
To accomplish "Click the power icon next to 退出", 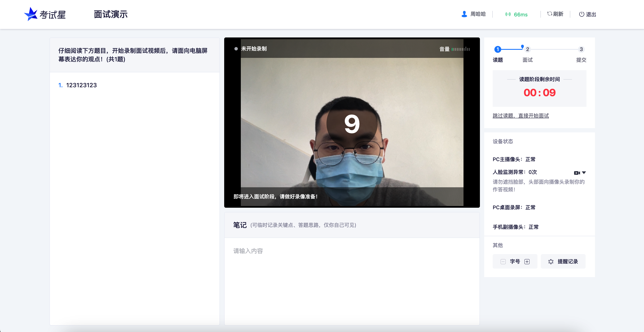I will tap(582, 14).
